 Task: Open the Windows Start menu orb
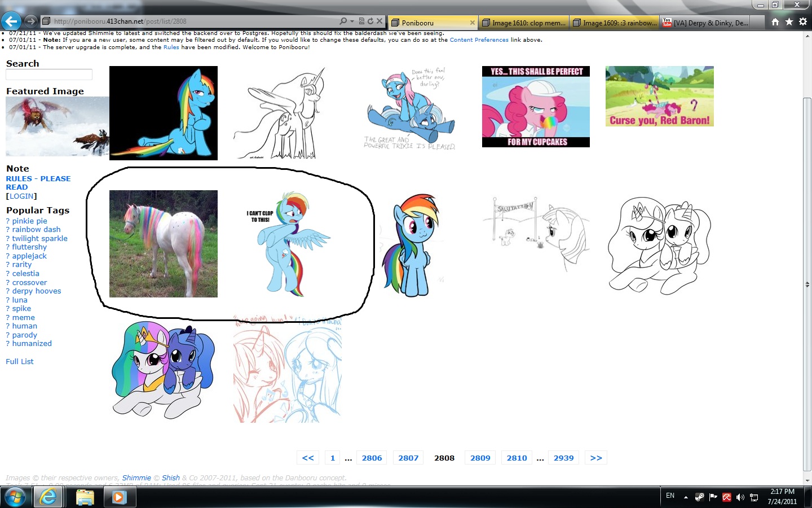click(x=15, y=497)
